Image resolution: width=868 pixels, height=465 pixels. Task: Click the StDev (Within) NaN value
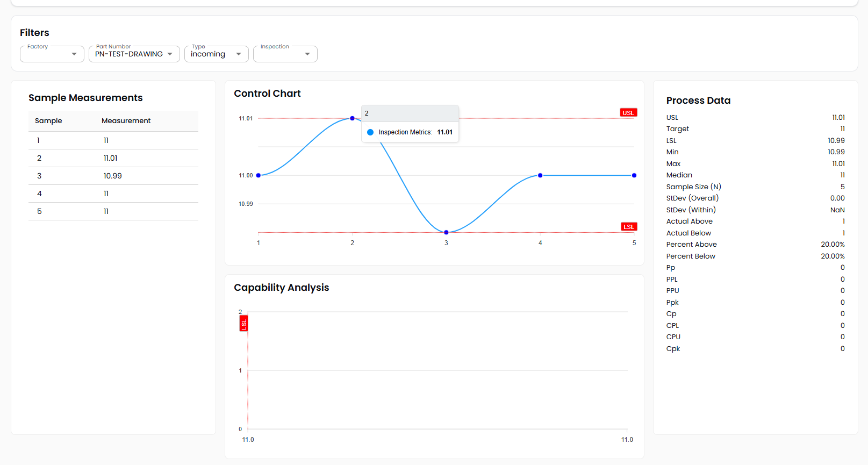coord(837,210)
